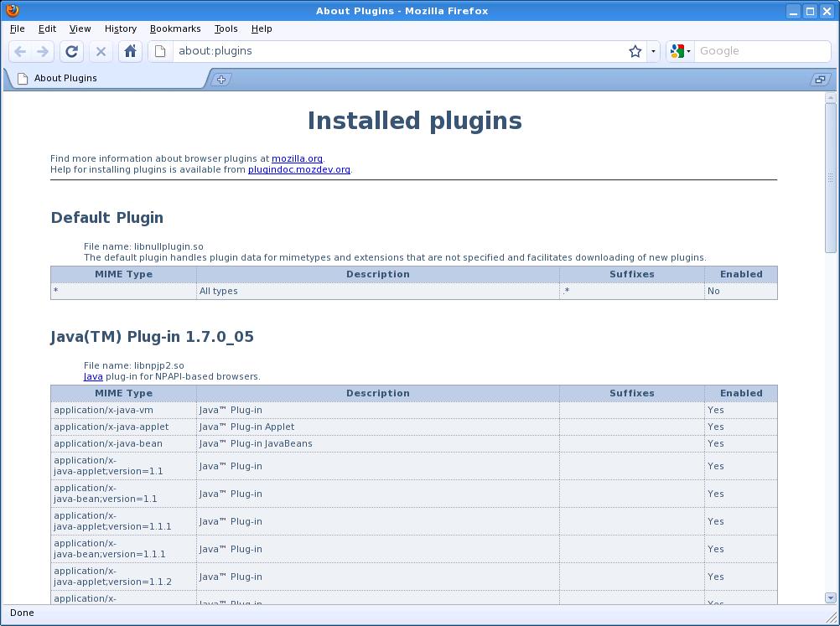
Task: Follow the plugindoc.mozdev.org link
Action: (299, 169)
